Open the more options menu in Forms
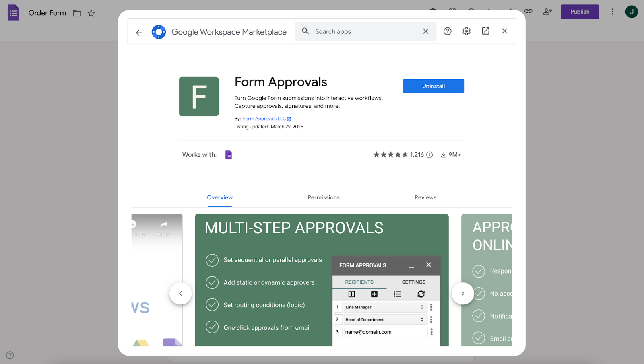The width and height of the screenshot is (644, 364). [613, 12]
